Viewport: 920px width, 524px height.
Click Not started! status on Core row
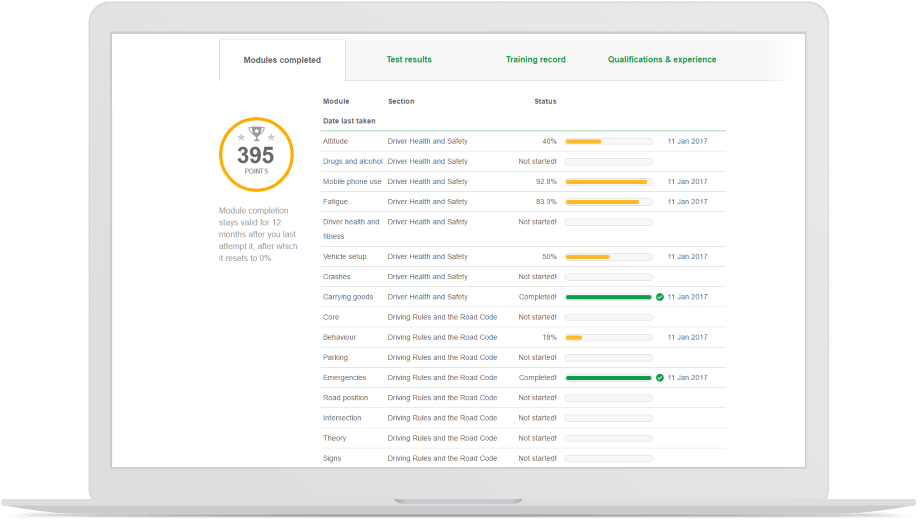537,317
